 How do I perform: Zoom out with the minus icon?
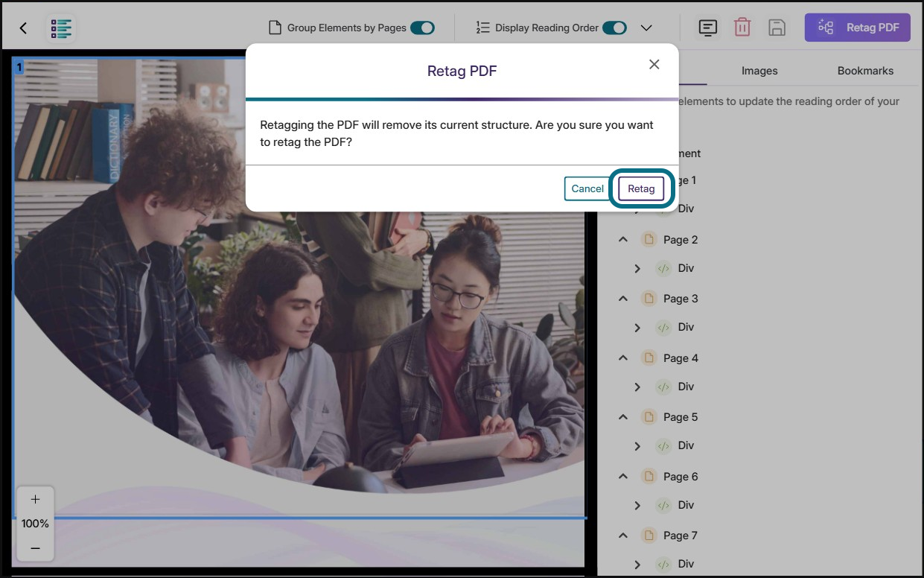pyautogui.click(x=35, y=548)
